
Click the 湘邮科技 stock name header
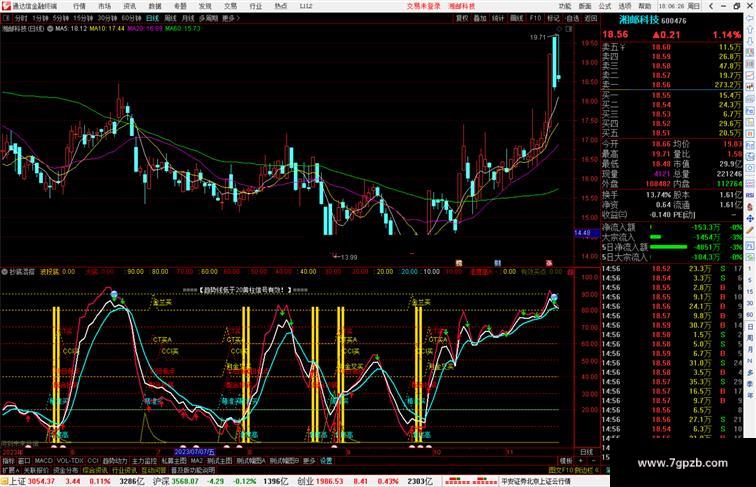click(x=639, y=20)
